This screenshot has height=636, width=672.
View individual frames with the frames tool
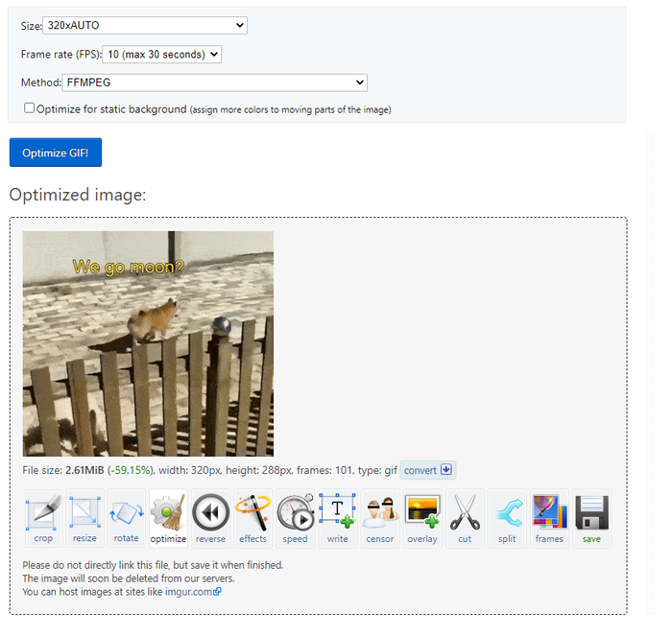pos(549,518)
